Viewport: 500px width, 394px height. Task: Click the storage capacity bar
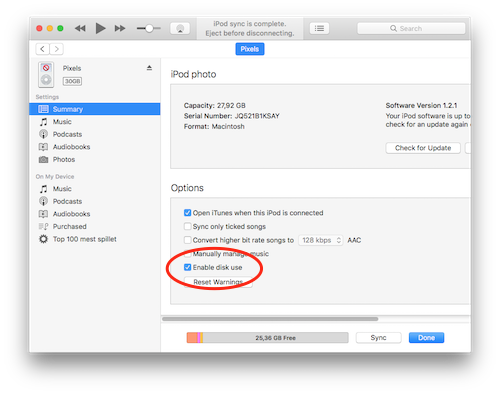coord(267,338)
